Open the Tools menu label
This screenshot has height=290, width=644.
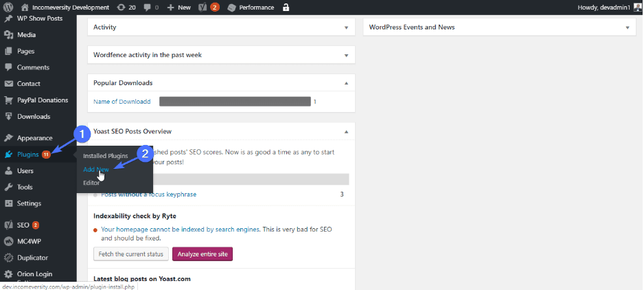pyautogui.click(x=25, y=187)
